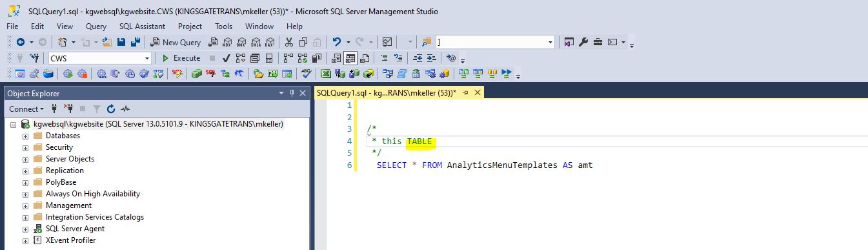Screen dimensions: 868x250
Task: Display the estimated execution plan icon
Action: coord(241,58)
